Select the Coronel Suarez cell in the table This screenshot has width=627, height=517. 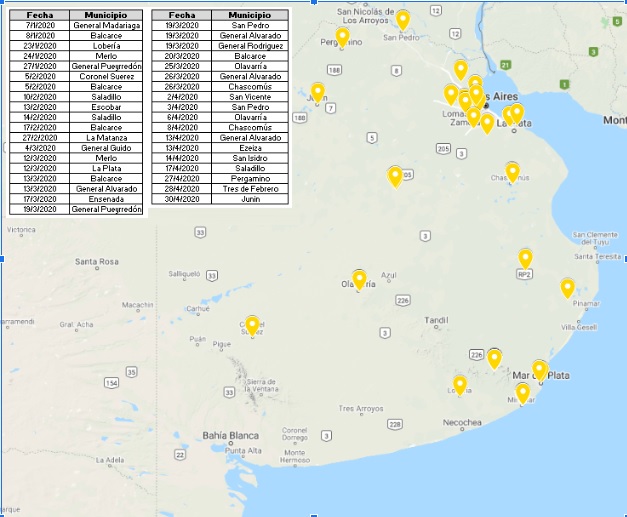coord(106,76)
